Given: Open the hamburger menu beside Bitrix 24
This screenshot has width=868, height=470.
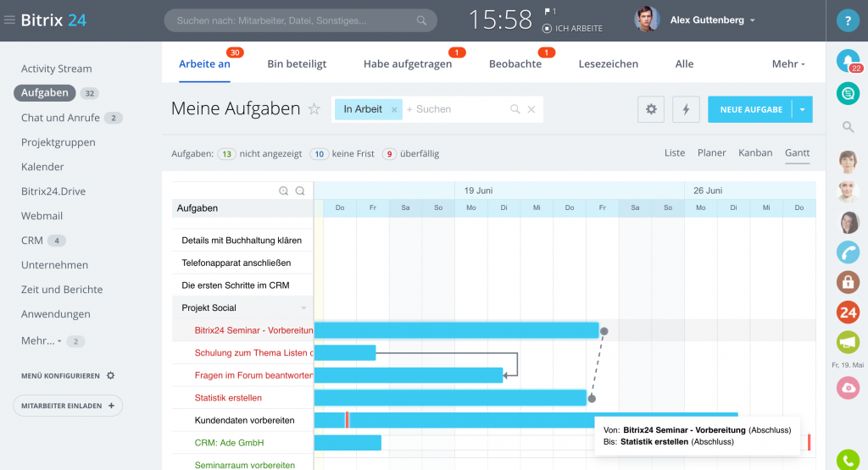Looking at the screenshot, I should point(9,20).
